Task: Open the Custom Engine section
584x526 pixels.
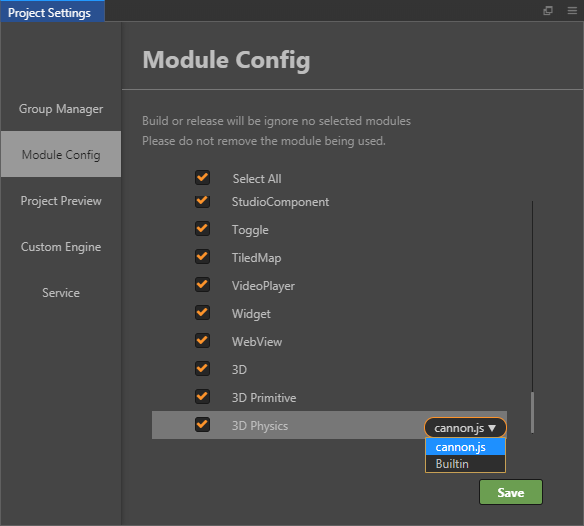Action: coord(61,247)
